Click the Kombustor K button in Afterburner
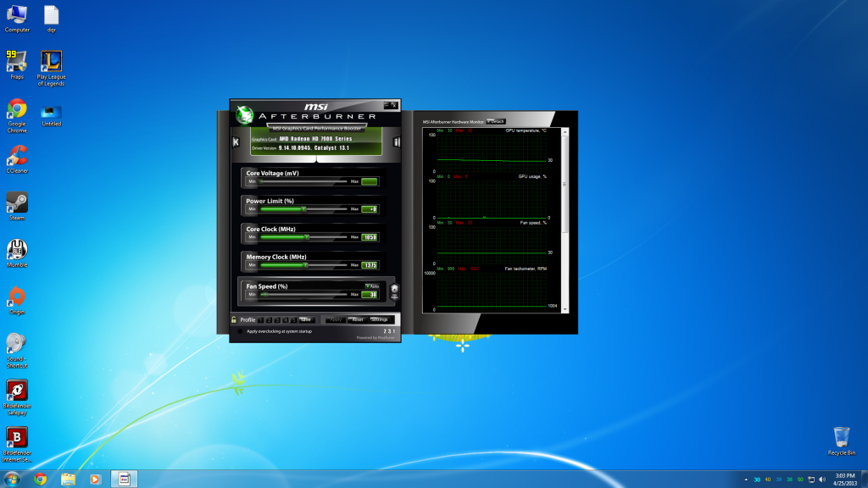Image resolution: width=868 pixels, height=488 pixels. tap(236, 142)
